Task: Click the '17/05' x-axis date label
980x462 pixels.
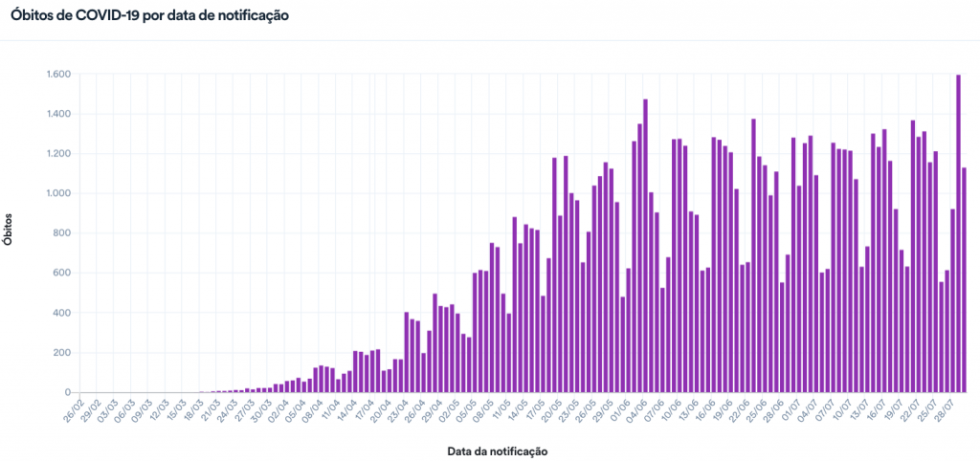Action: pyautogui.click(x=537, y=411)
